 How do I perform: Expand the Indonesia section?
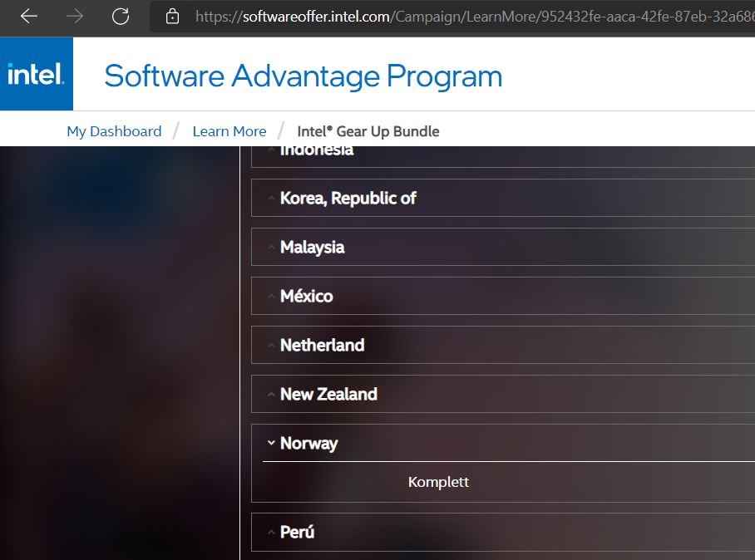tap(503, 157)
